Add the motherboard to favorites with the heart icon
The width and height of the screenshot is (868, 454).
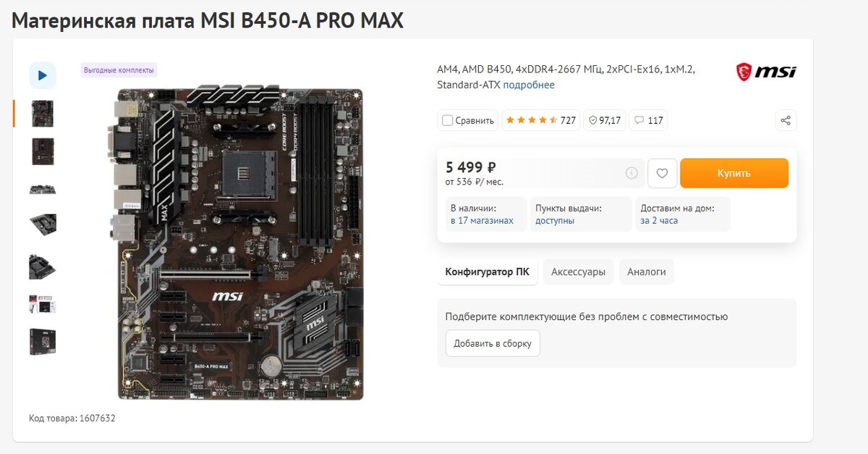[662, 173]
